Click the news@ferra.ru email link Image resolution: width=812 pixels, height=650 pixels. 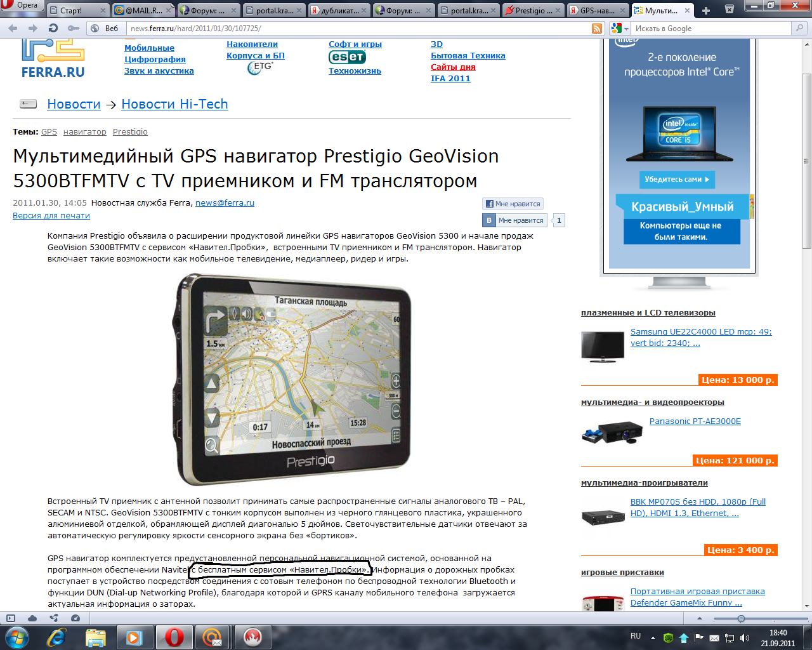pyautogui.click(x=225, y=203)
